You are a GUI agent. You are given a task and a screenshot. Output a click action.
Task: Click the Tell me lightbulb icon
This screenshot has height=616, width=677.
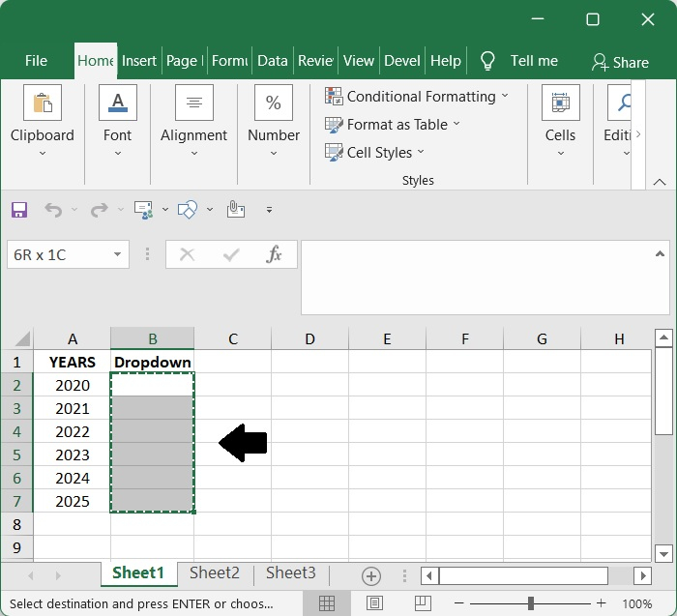pyautogui.click(x=487, y=61)
